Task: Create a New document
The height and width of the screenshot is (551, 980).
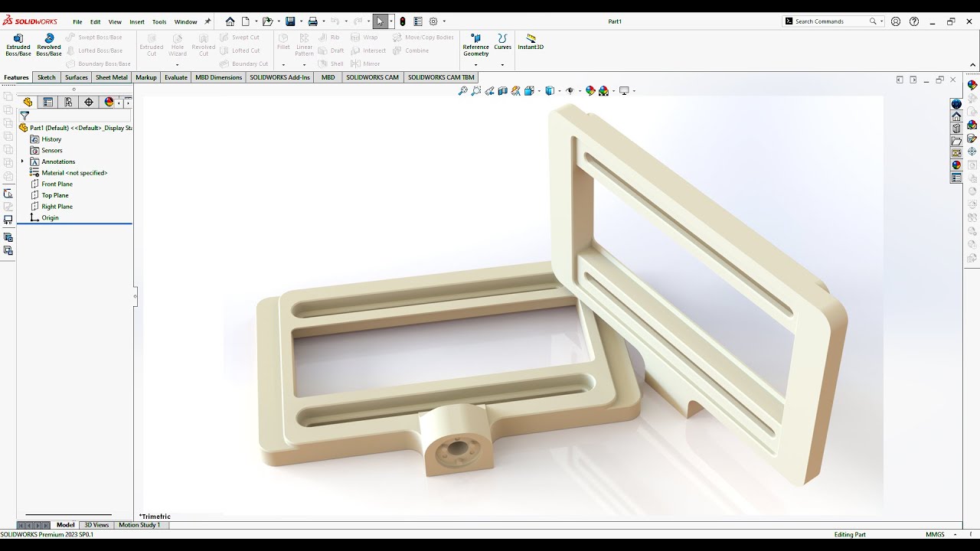Action: coord(246,21)
